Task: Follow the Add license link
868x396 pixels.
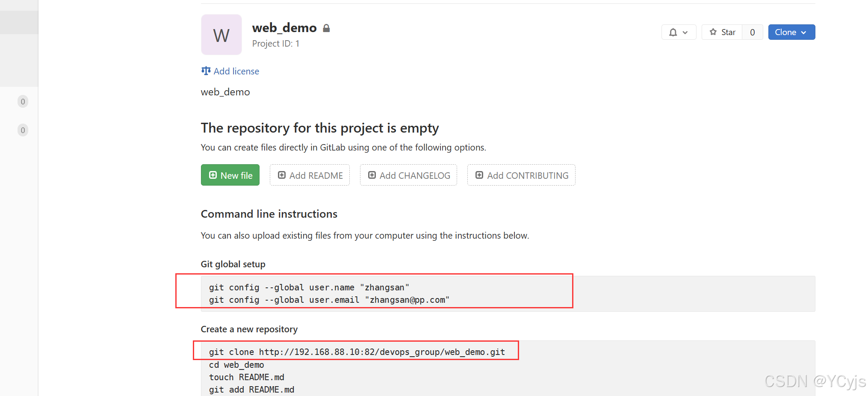Action: point(236,71)
